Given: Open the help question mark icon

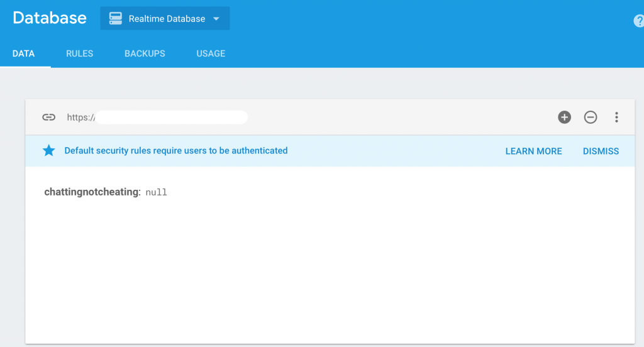Looking at the screenshot, I should (639, 21).
